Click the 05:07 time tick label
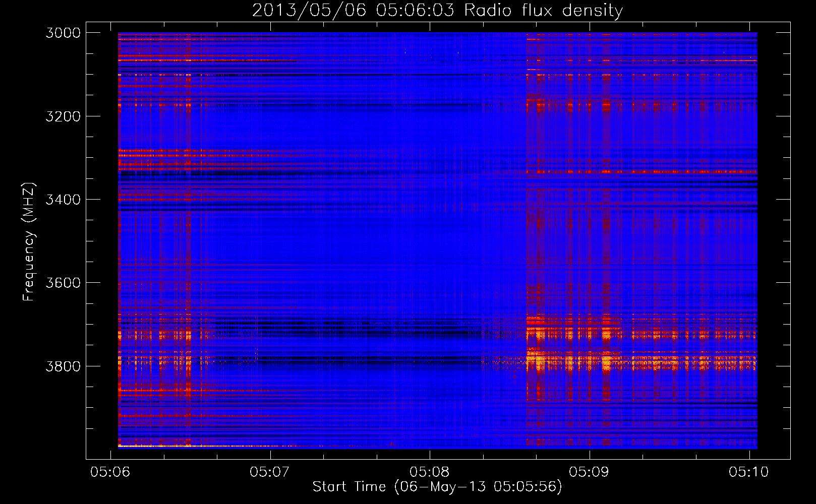This screenshot has width=816, height=504. click(x=270, y=472)
